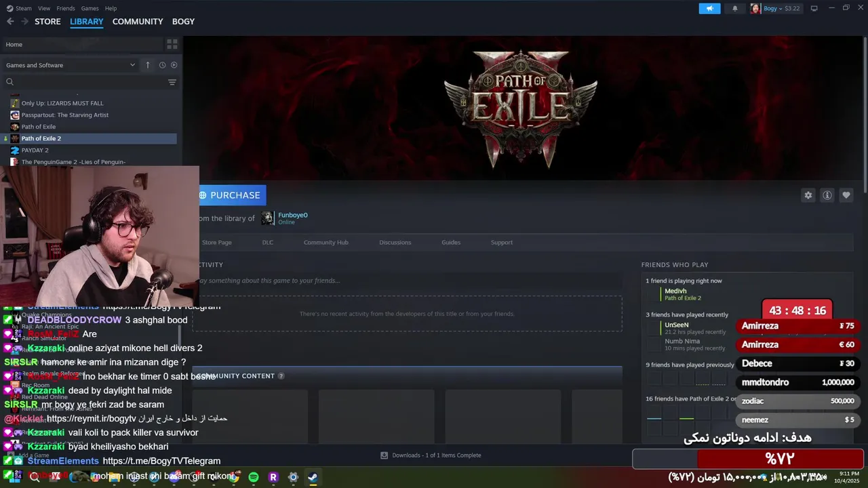Select Only Up: LIZARDS MUST FALL in library
Screen dimensions: 868x488
click(62, 103)
